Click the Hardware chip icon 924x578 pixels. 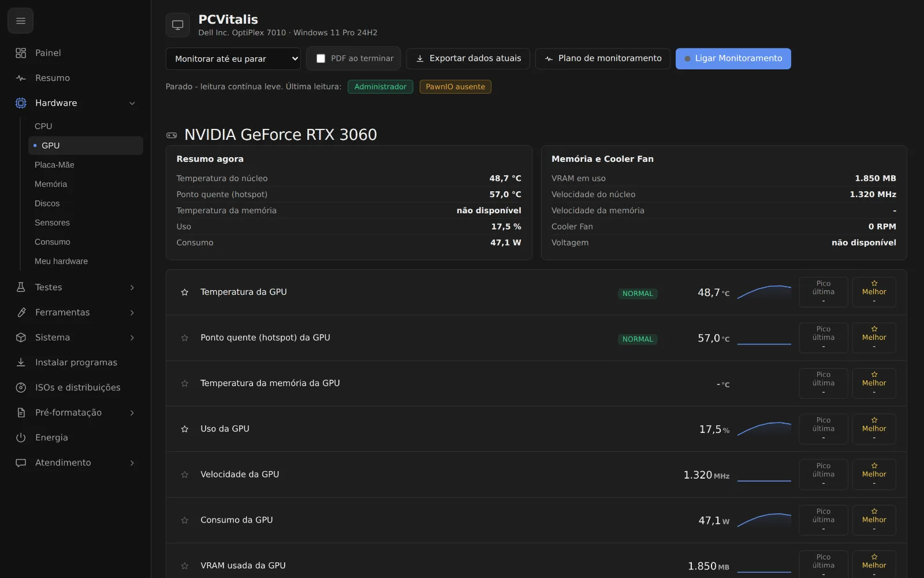[x=21, y=103]
